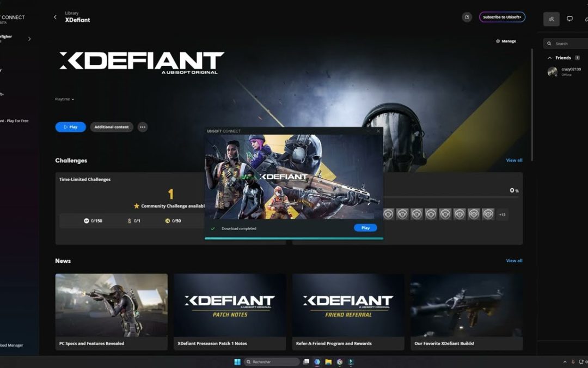This screenshot has height=368, width=588.
Task: Click the Download completed text
Action: pos(239,228)
